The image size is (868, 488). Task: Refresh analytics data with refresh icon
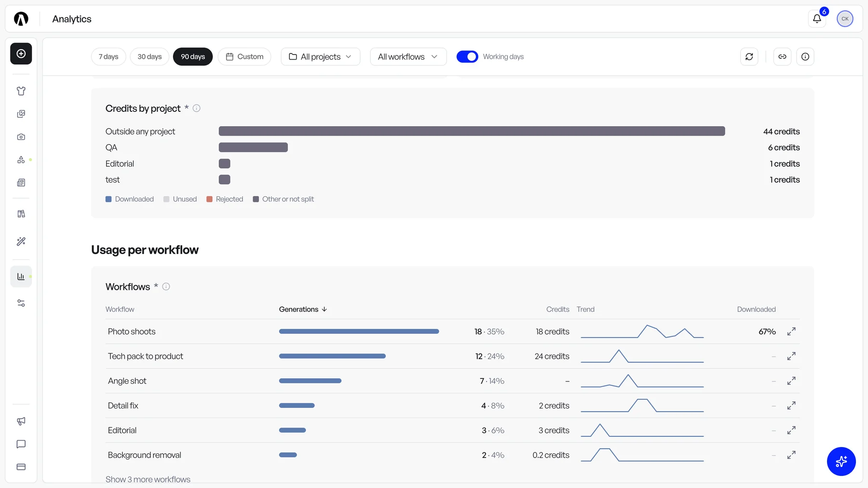749,57
